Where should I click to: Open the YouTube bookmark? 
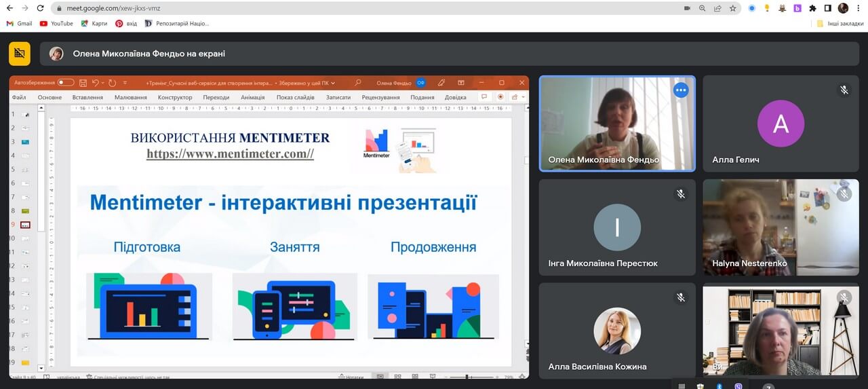click(56, 23)
